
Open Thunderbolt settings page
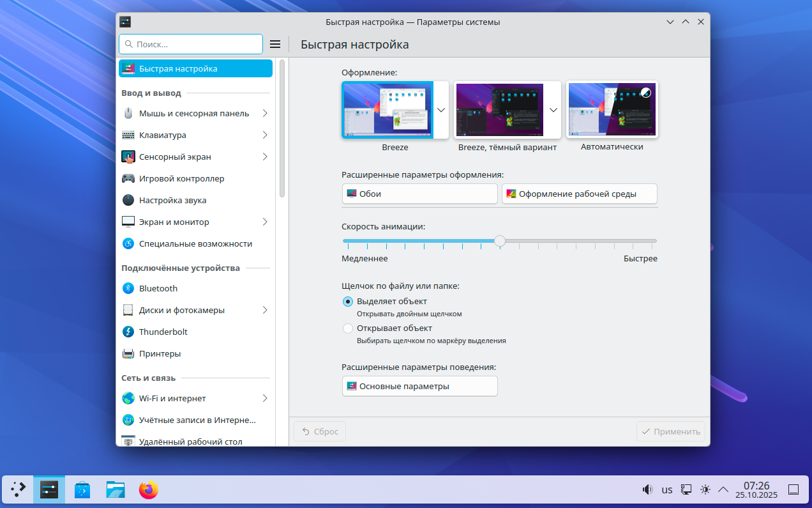[195, 332]
